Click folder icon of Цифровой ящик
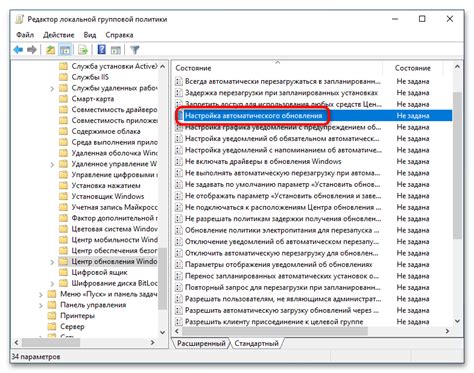Screen dimensions: 474x373 [63, 272]
